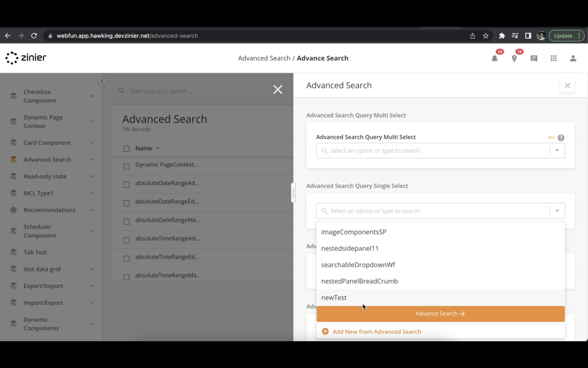
Task: Check the absoluteTimeRangeAd... row checkbox
Action: click(126, 240)
